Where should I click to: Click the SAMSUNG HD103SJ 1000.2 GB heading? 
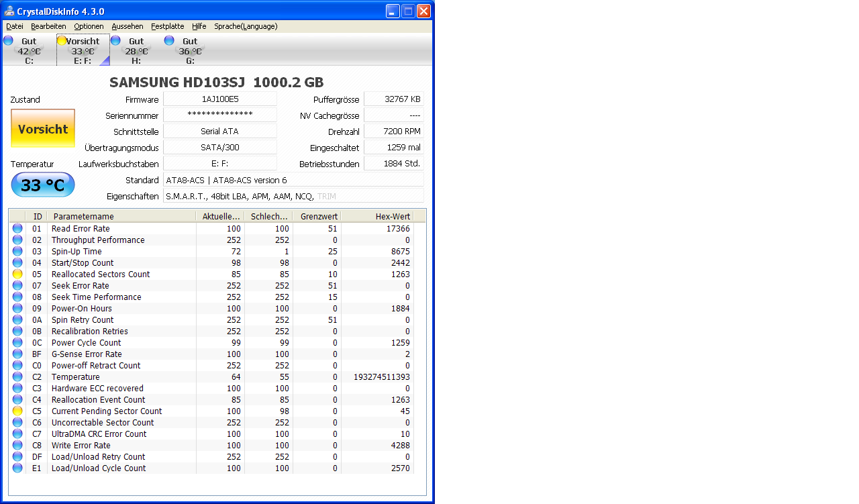(x=217, y=83)
